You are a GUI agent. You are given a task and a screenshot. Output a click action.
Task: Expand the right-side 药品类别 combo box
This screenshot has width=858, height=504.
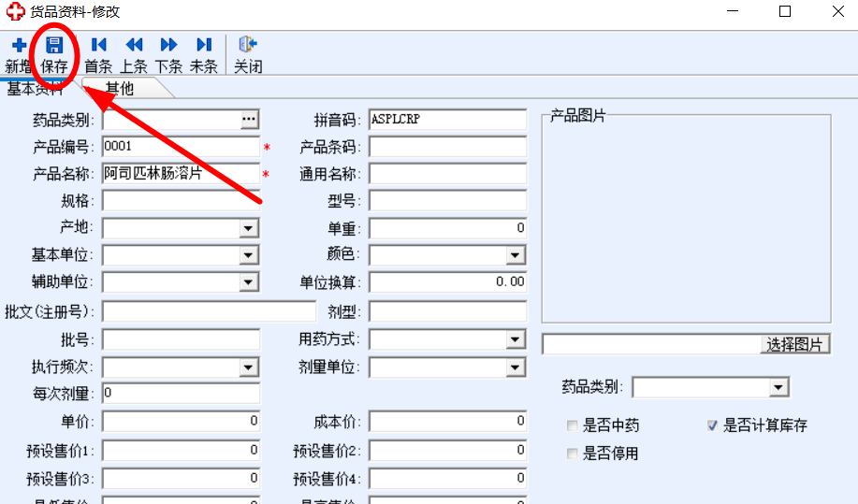point(778,387)
